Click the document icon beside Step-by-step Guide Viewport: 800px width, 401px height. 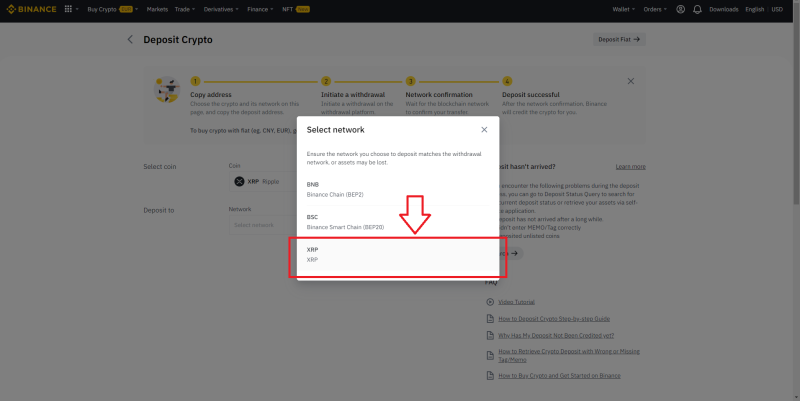(490, 318)
